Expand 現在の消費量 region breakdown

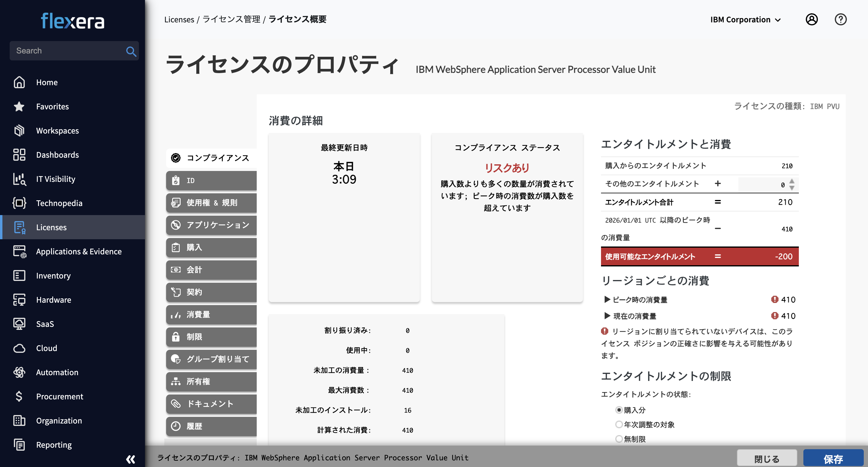[608, 316]
